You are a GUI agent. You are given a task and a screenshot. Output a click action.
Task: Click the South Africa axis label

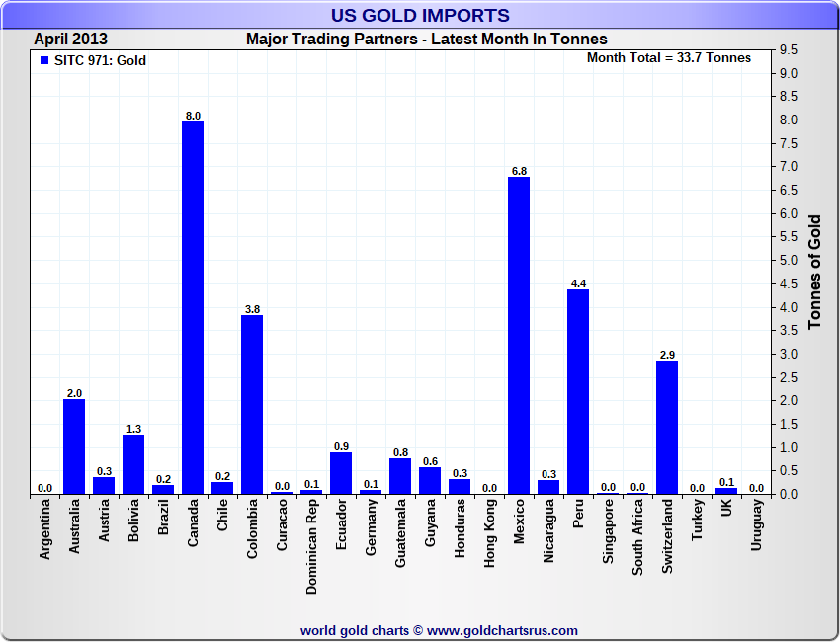637,537
